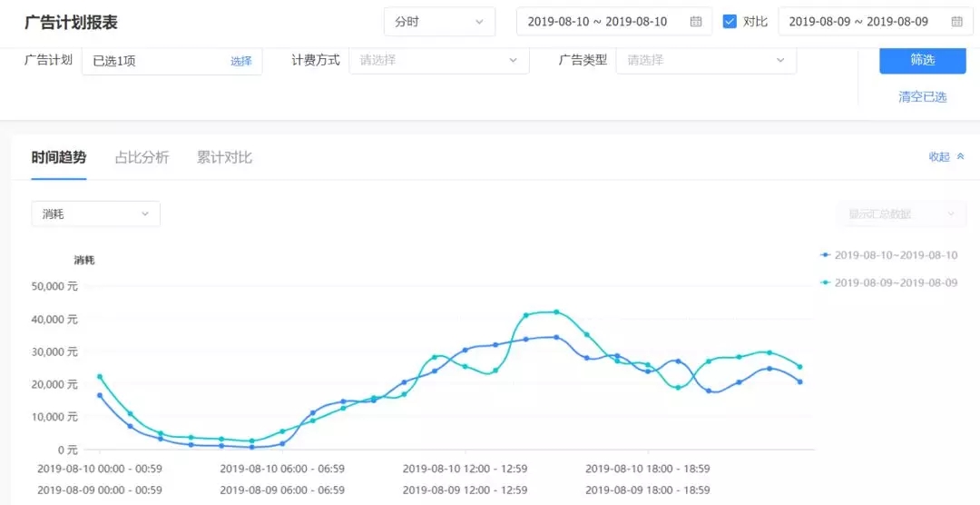Open calendar icon for 2019-08-09 comparison range
Viewport: 980px width, 505px height.
pos(957,21)
